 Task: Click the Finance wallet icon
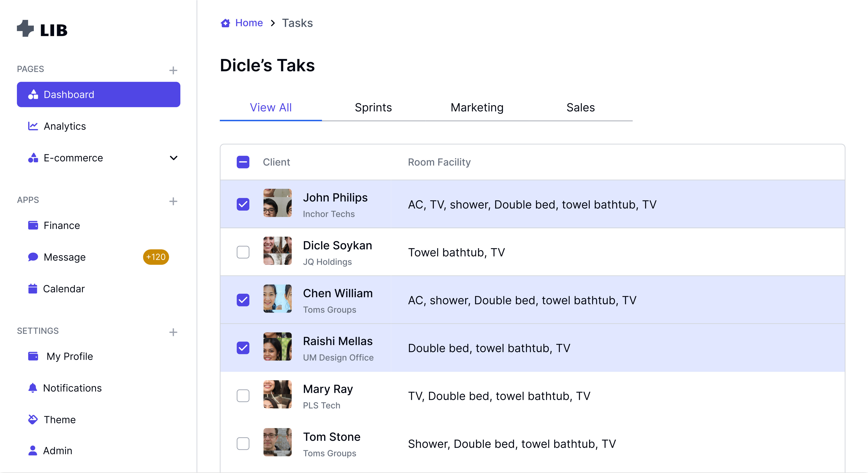coord(33,225)
